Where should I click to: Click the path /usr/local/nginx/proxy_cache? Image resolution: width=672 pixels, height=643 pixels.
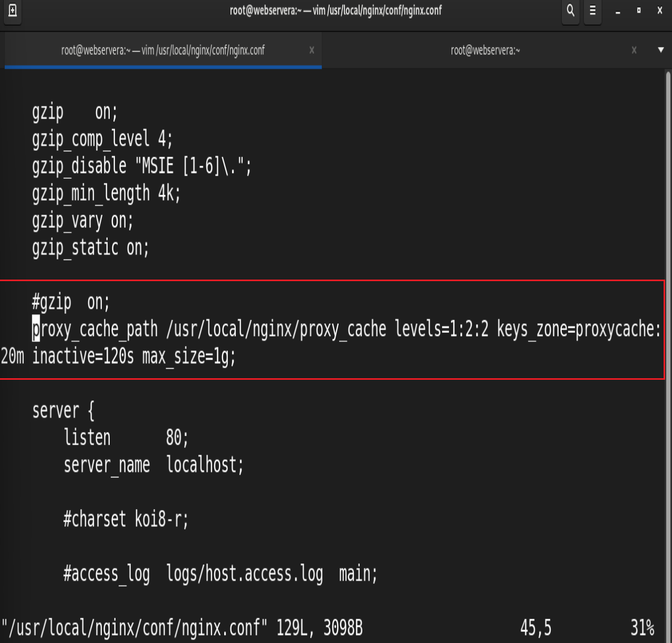pos(276,329)
